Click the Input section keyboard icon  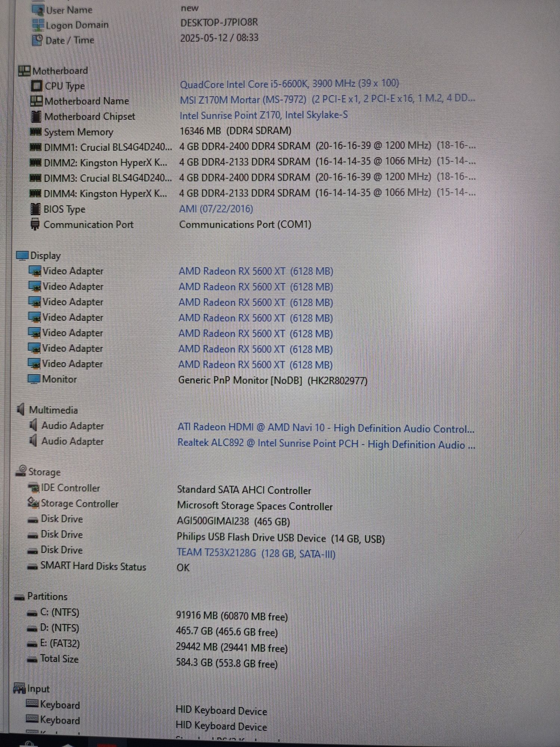(19, 688)
